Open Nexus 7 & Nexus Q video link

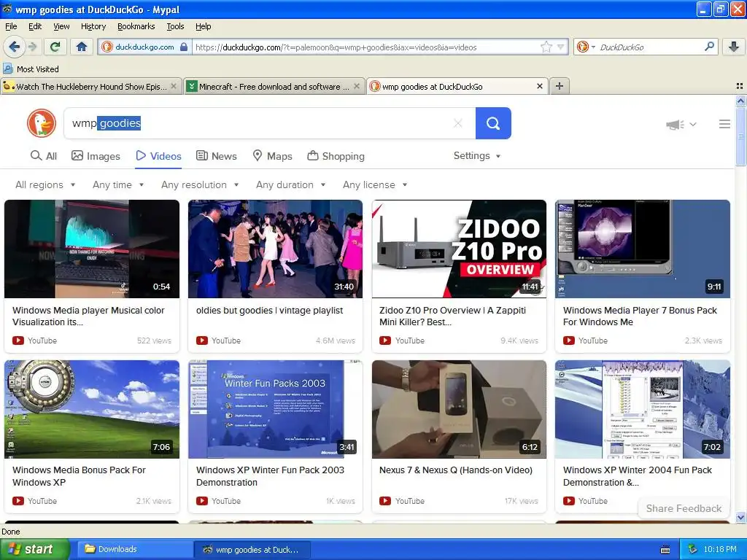point(455,470)
